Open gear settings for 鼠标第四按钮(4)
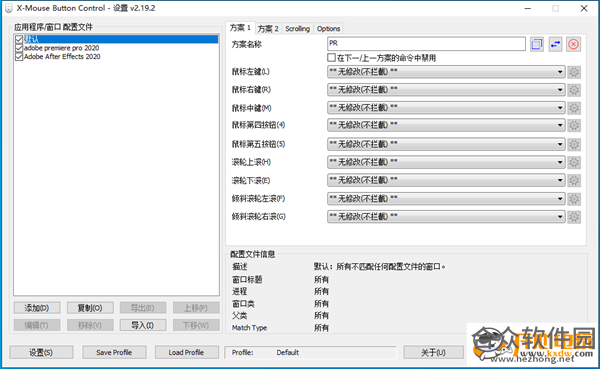 click(x=574, y=125)
